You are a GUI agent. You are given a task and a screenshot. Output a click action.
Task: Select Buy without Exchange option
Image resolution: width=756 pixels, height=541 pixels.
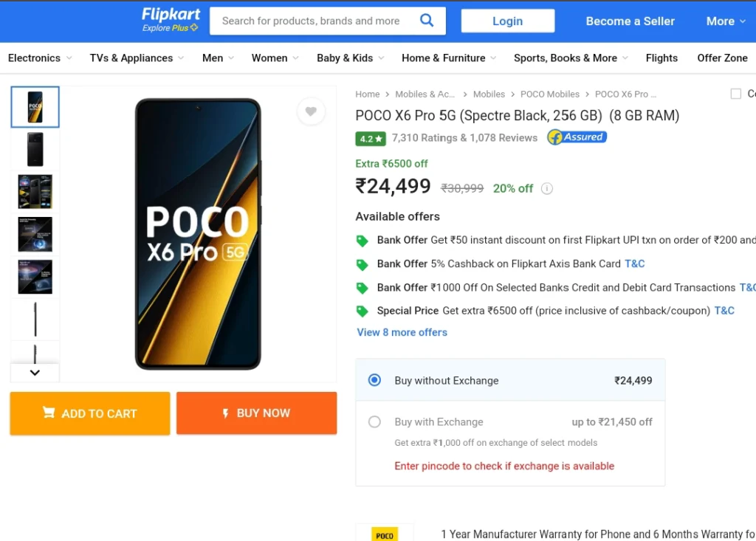374,380
